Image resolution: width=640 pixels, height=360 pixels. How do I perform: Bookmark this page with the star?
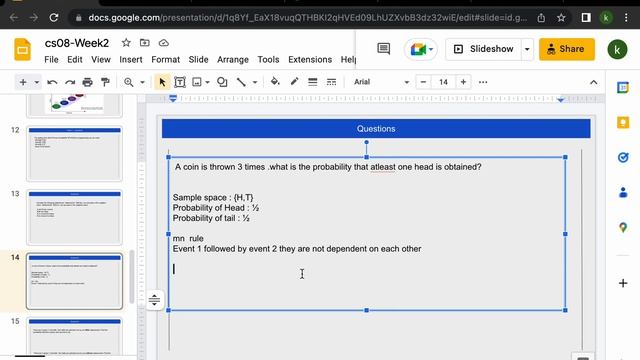[x=561, y=18]
